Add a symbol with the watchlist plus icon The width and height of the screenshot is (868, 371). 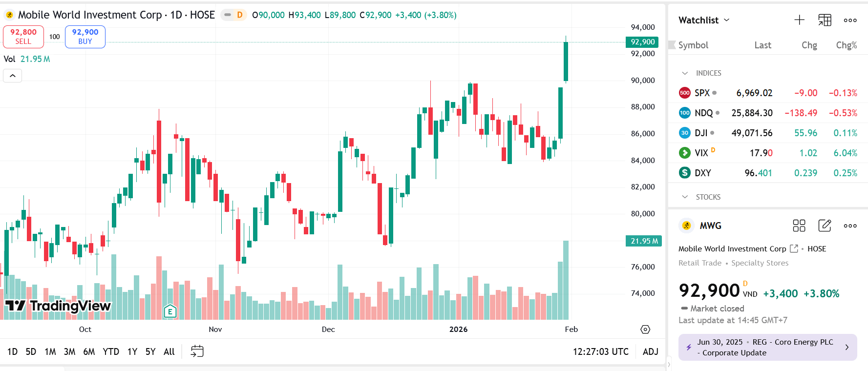click(799, 20)
